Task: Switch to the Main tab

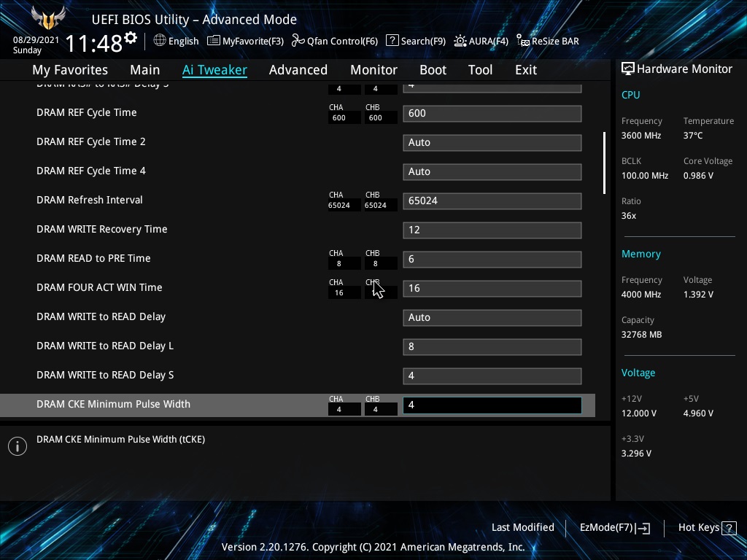Action: (145, 70)
